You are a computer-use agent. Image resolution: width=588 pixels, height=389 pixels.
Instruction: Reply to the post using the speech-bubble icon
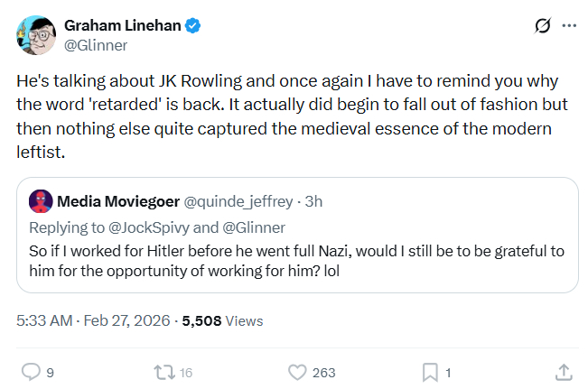point(31,371)
